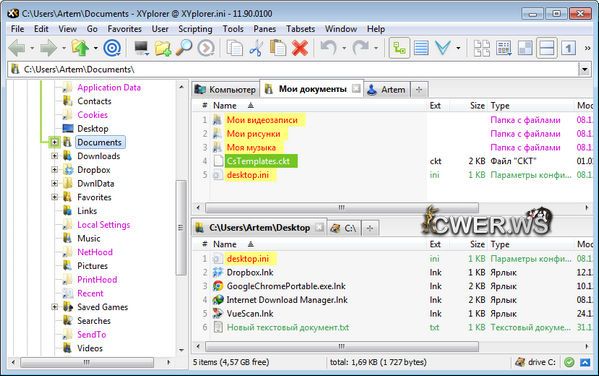Add new tab in upper pane

[x=419, y=90]
